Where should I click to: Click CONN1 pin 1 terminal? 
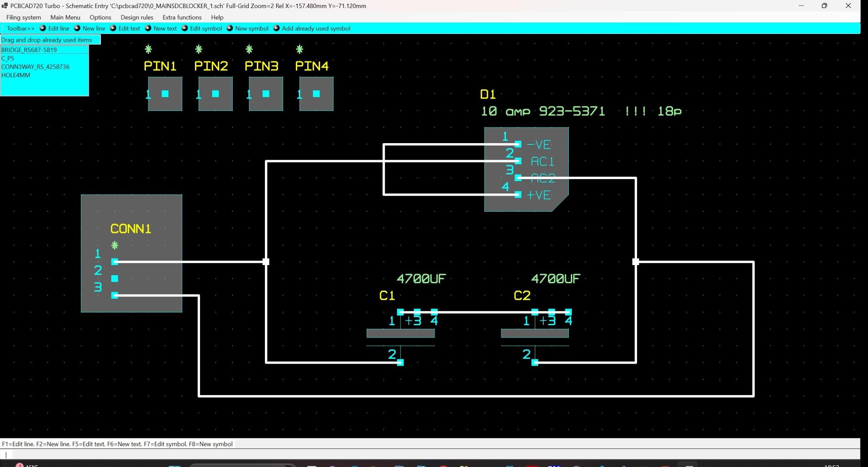tap(114, 262)
